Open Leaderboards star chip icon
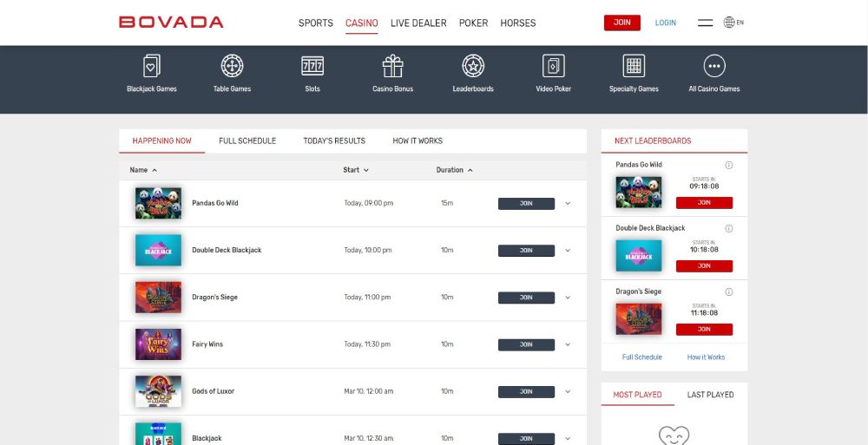 [473, 66]
